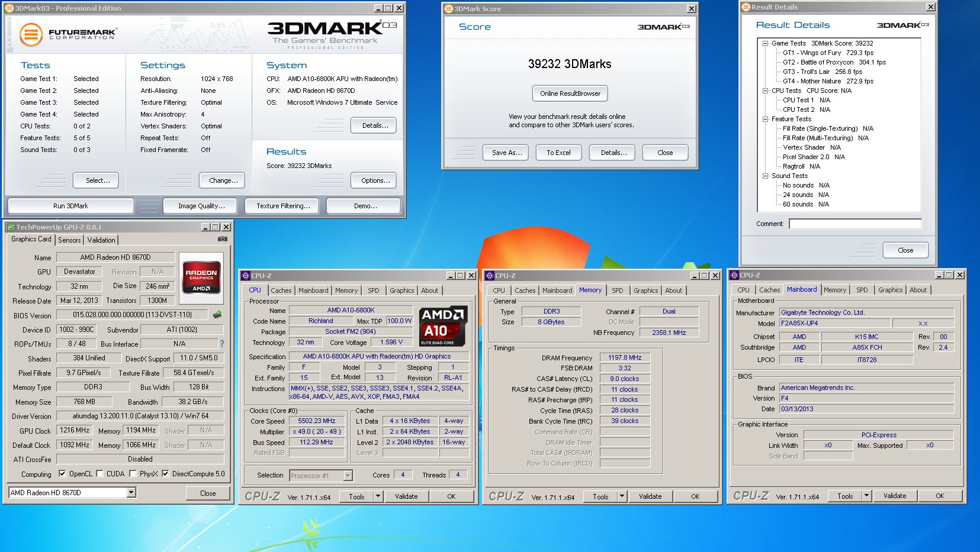Click the Texture Filtering... button
This screenshot has height=552, width=980.
click(x=283, y=206)
